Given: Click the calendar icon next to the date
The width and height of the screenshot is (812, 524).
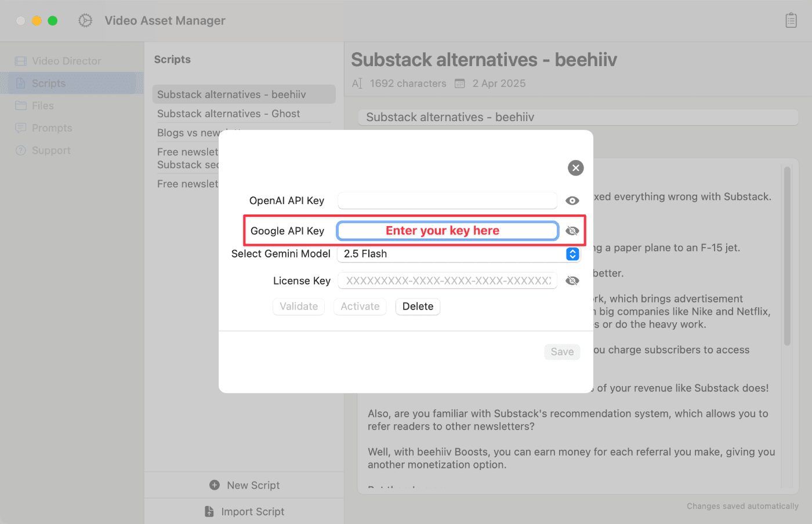Looking at the screenshot, I should click(459, 83).
